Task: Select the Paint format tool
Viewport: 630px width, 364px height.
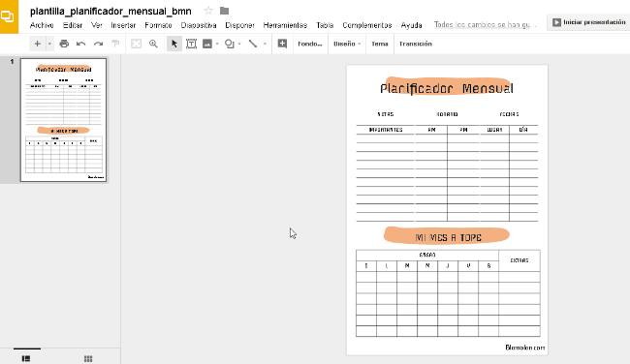Action: pos(115,44)
